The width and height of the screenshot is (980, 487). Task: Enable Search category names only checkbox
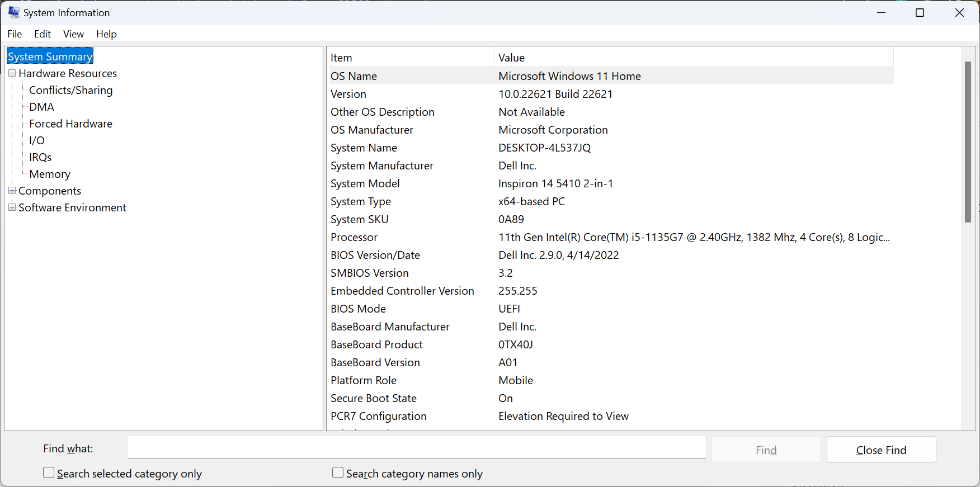click(x=338, y=473)
